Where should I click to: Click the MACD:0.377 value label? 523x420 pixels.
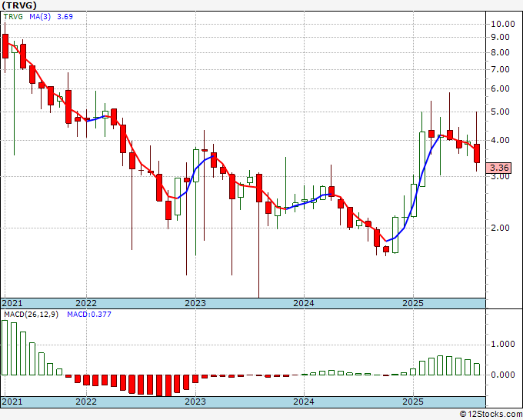[x=89, y=315]
